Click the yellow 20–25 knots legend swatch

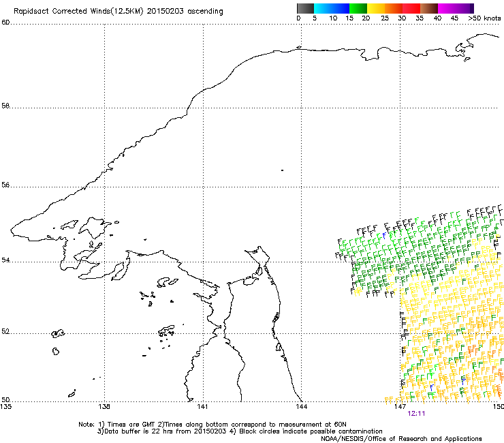pos(376,8)
